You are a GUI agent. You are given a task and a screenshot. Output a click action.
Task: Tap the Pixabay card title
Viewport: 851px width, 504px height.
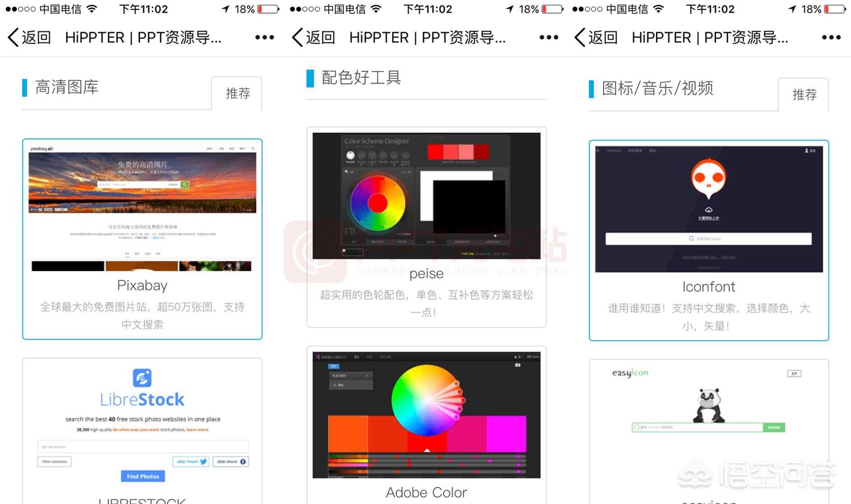(x=142, y=285)
